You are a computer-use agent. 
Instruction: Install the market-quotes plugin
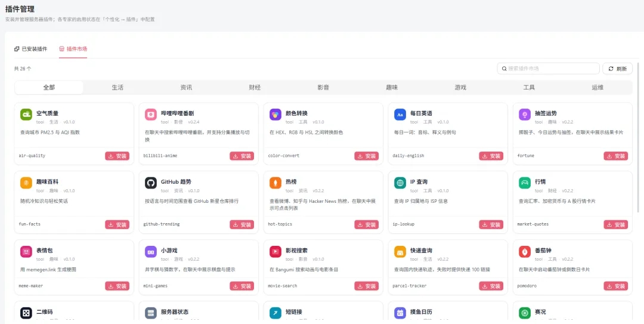click(x=615, y=224)
